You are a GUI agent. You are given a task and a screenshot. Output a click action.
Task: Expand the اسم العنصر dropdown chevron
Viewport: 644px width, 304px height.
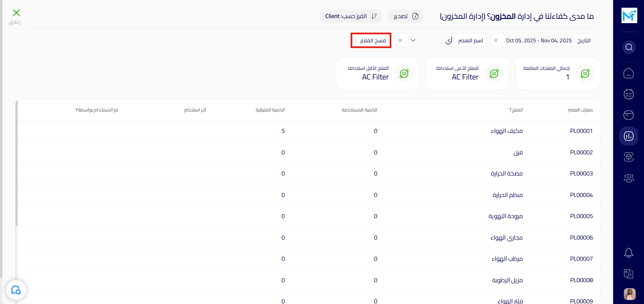(413, 40)
